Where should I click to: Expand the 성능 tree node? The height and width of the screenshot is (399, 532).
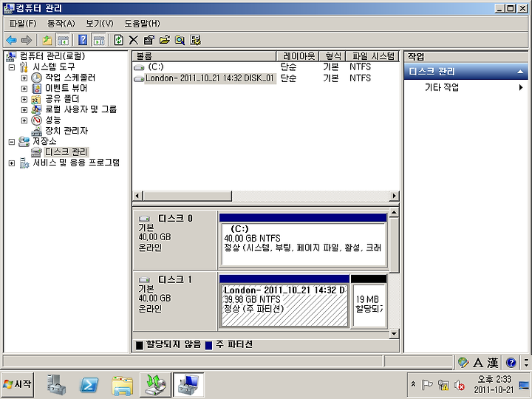(x=24, y=120)
